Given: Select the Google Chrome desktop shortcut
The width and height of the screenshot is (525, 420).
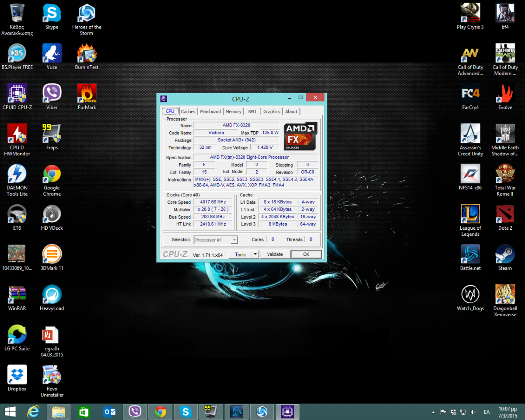Looking at the screenshot, I should pos(52,180).
